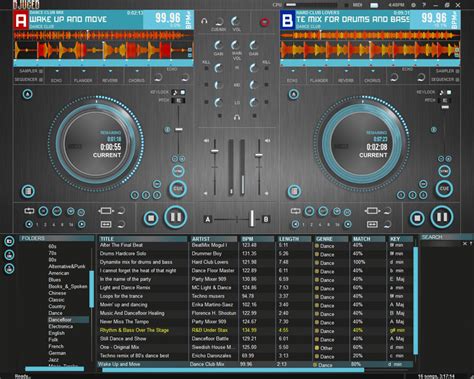Click the deck A channel volume fader
Image resolution: width=474 pixels, height=379 pixels.
pyautogui.click(x=215, y=151)
